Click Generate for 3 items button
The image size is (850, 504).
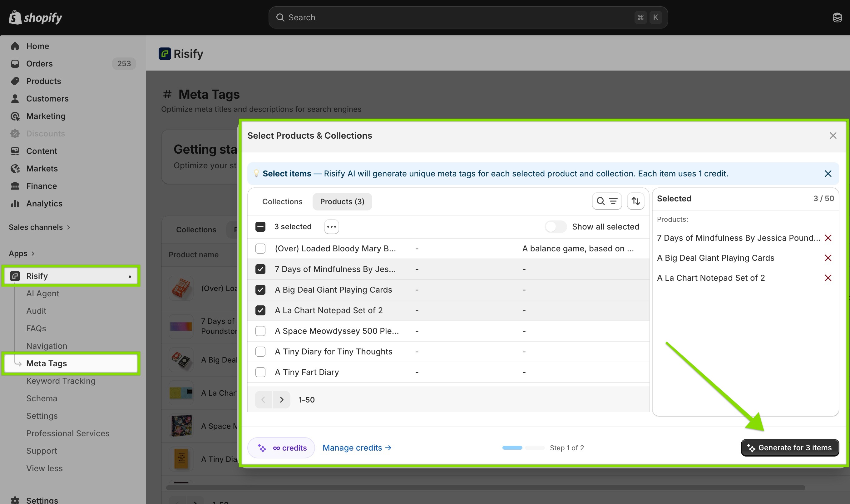click(790, 447)
